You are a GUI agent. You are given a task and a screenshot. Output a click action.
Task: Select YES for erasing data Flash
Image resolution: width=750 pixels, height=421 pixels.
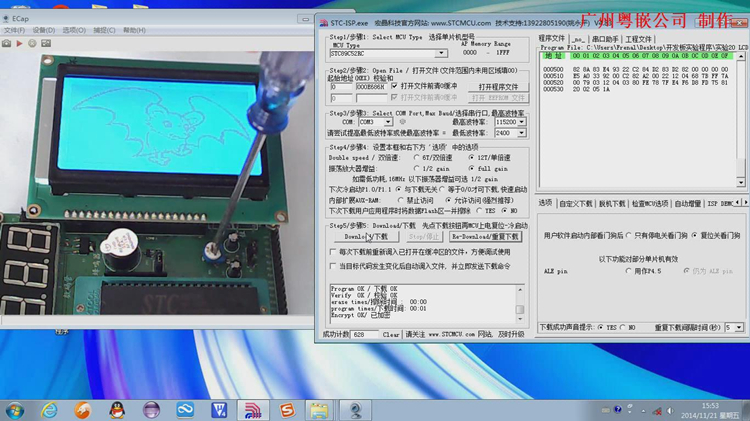pos(479,210)
